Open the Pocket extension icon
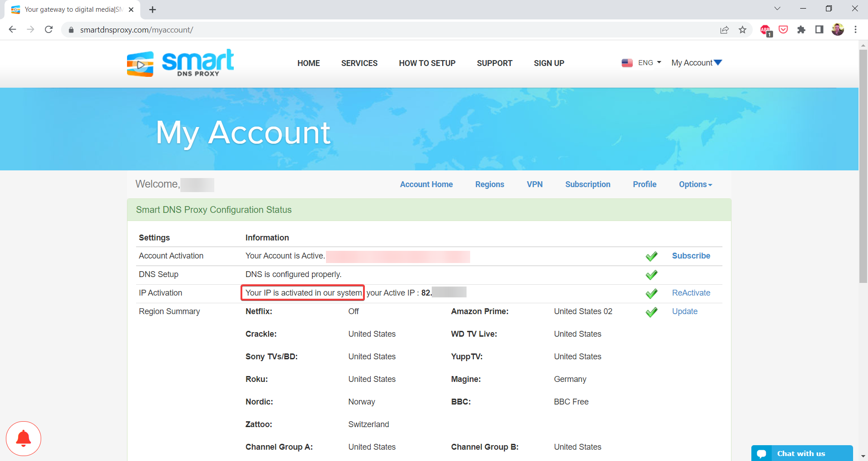 [x=783, y=30]
